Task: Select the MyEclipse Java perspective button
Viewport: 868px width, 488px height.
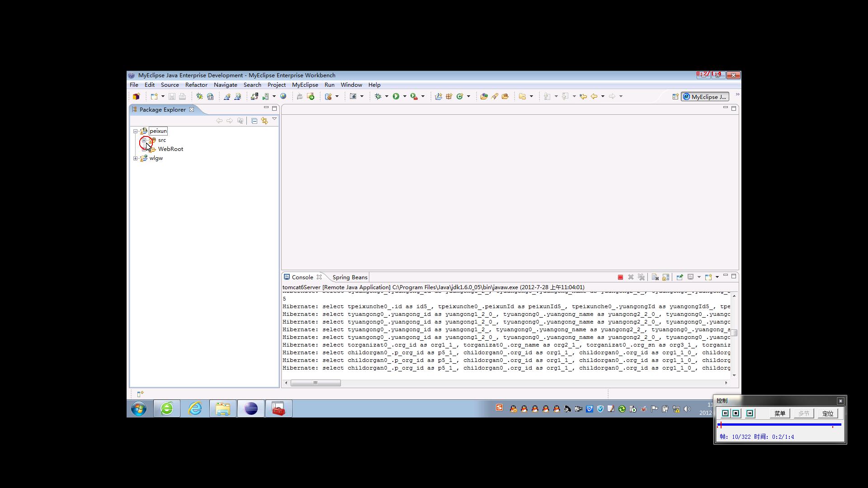Action: tap(705, 97)
